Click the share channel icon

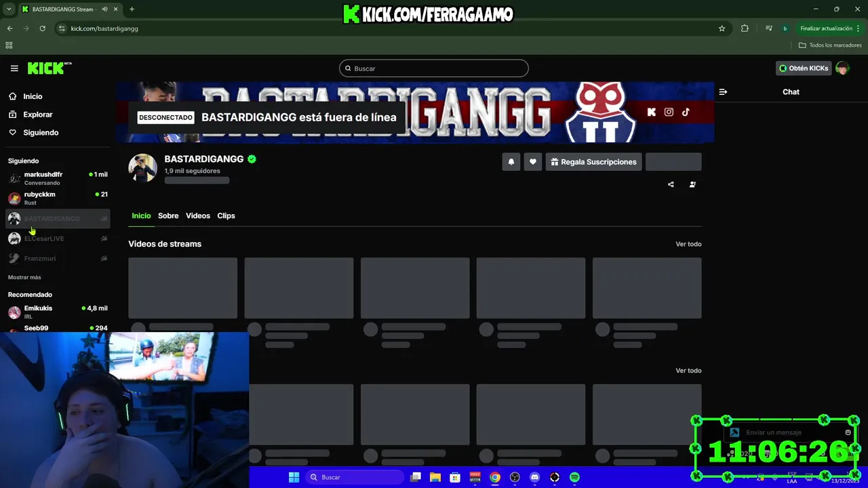[x=671, y=184]
